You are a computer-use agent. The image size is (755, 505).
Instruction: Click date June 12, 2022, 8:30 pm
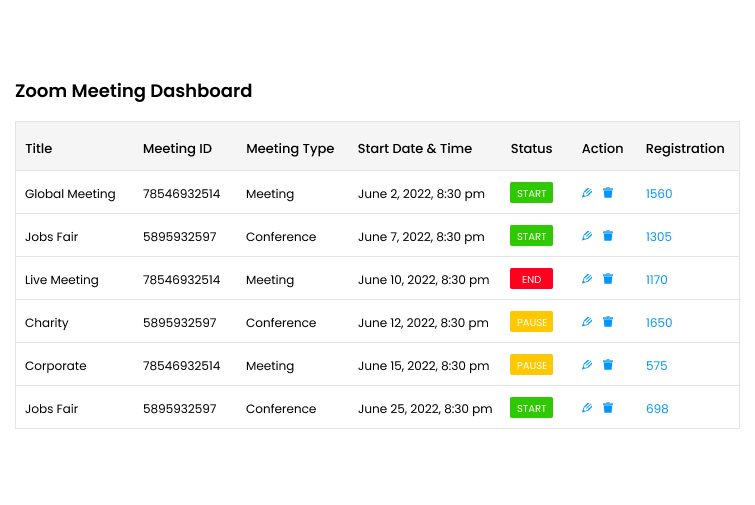coord(423,323)
